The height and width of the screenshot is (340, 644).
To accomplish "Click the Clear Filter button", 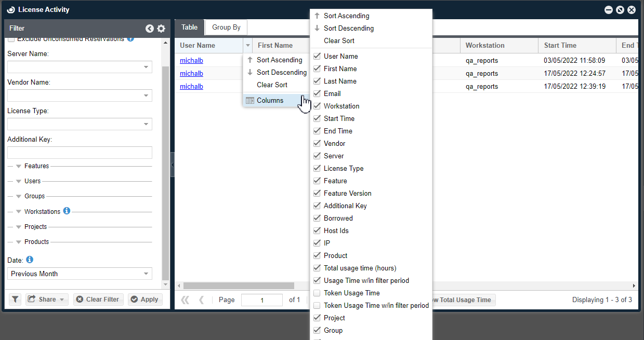I will click(x=98, y=300).
